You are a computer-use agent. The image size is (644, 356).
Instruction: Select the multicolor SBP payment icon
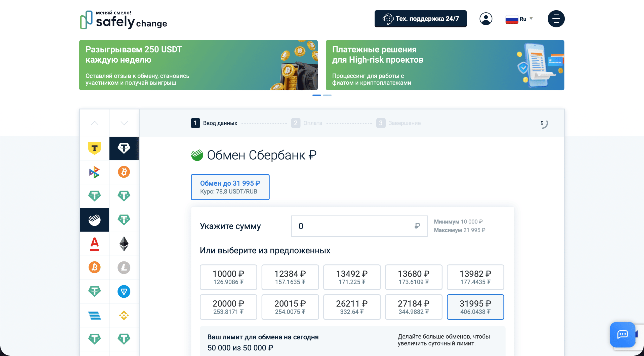[95, 172]
